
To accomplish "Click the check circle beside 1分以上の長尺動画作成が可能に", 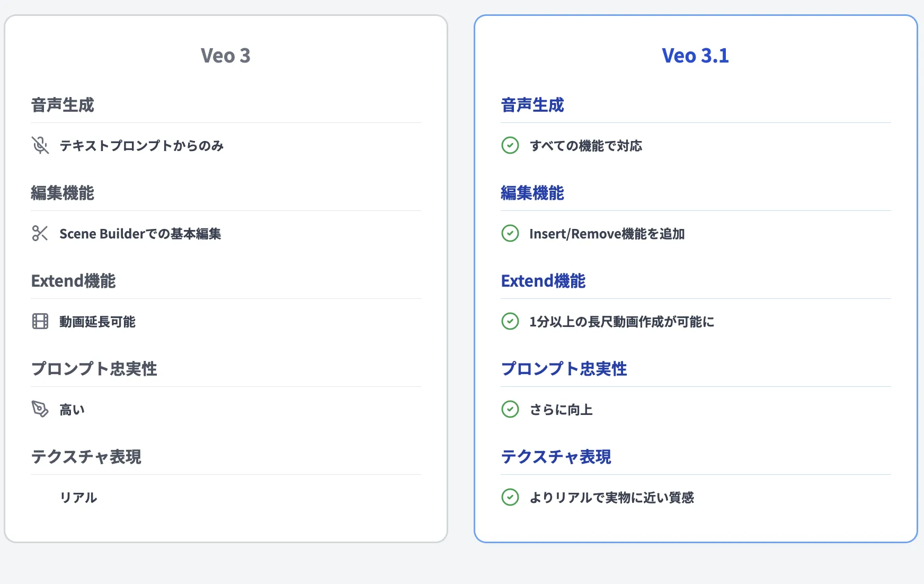I will [x=510, y=321].
